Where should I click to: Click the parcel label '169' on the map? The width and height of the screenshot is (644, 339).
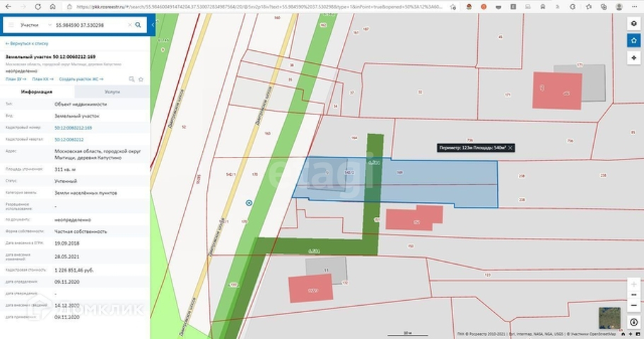point(399,173)
